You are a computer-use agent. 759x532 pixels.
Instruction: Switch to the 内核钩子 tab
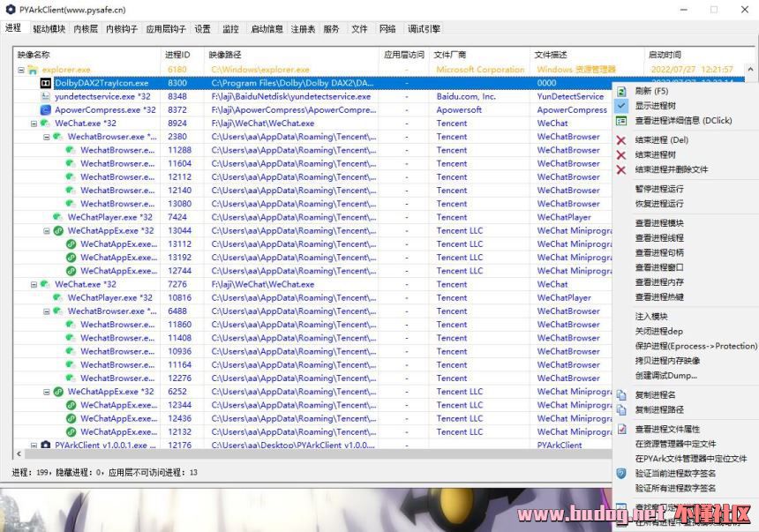[122, 29]
